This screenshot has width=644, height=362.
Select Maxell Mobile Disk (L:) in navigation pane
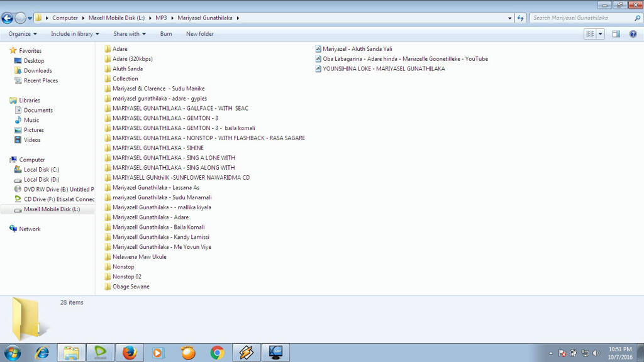52,209
